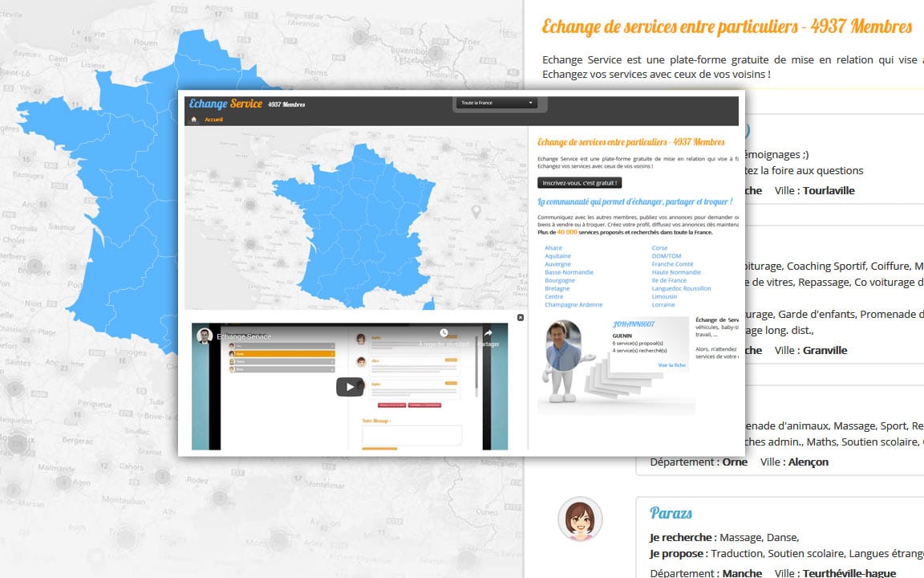Click the city name Granville

[825, 350]
